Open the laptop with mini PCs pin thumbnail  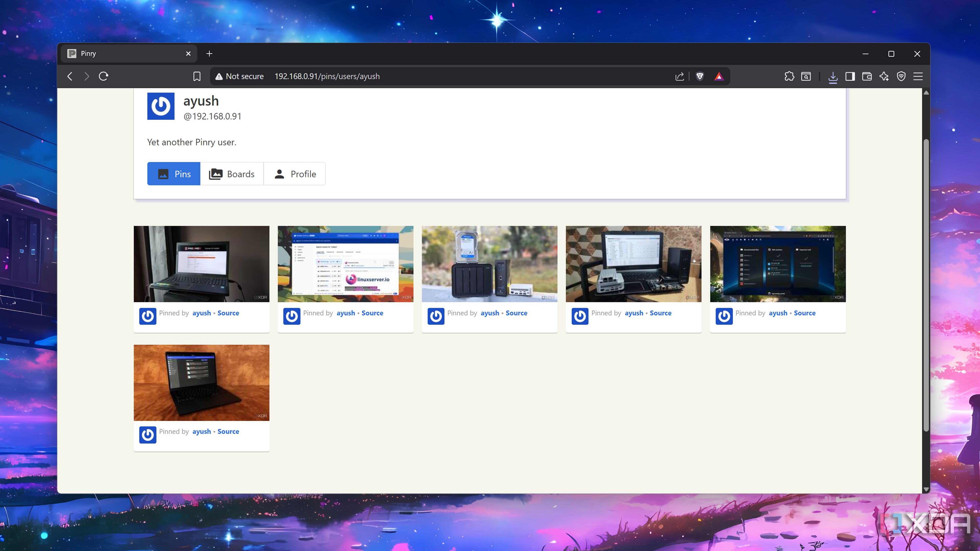(x=633, y=264)
